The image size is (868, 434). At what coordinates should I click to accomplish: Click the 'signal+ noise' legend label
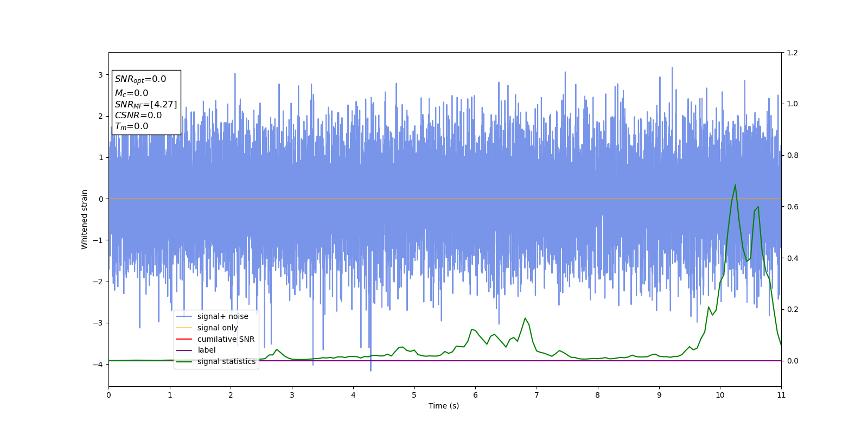222,316
